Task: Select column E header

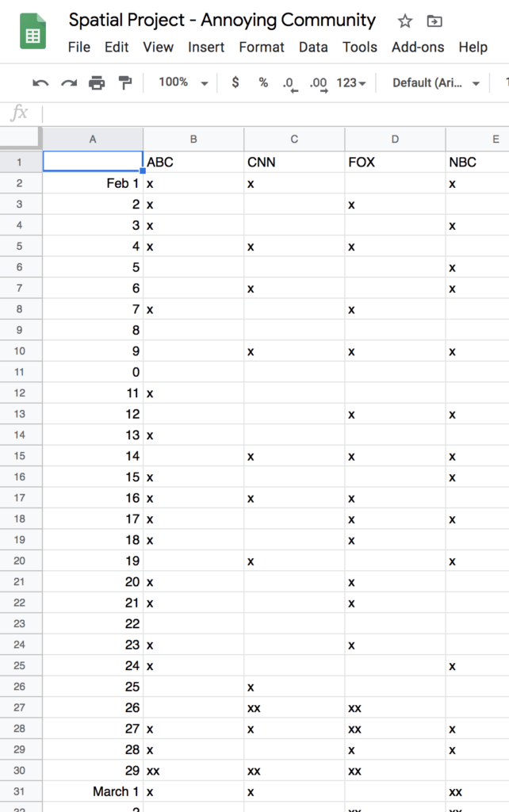Action: point(477,139)
